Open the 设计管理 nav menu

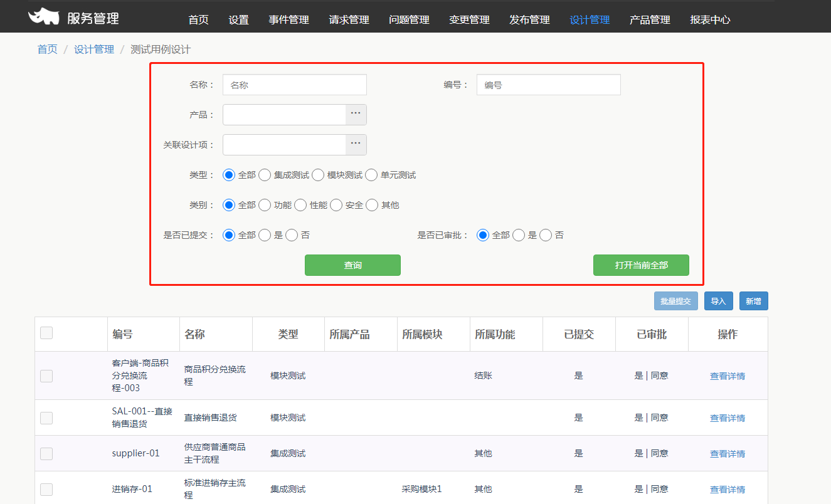tap(590, 19)
